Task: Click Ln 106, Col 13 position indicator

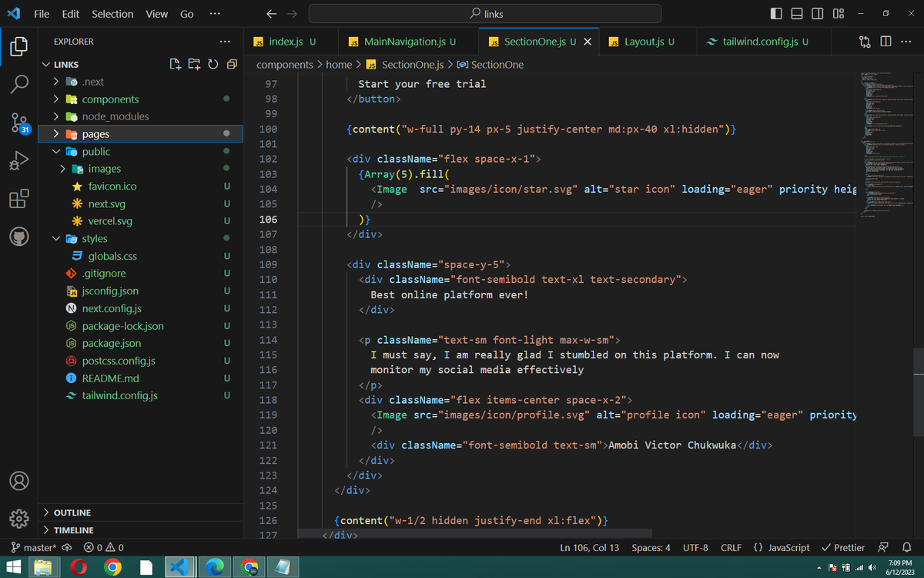Action: pos(590,547)
